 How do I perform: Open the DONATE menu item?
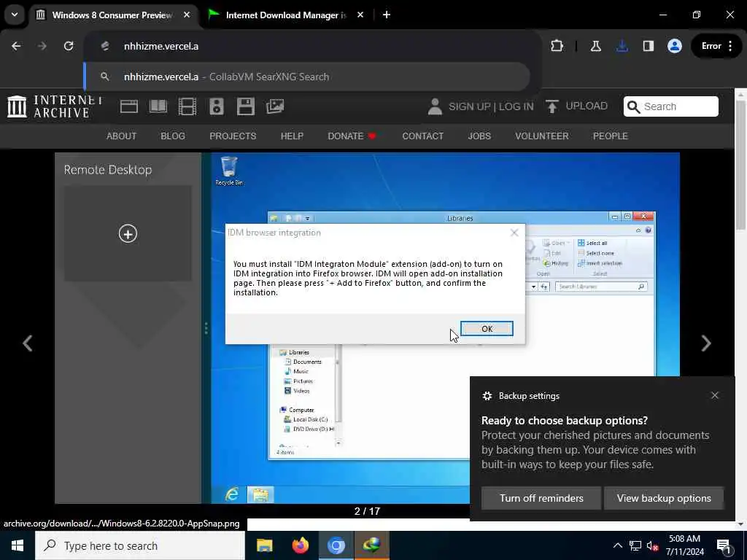tap(352, 136)
